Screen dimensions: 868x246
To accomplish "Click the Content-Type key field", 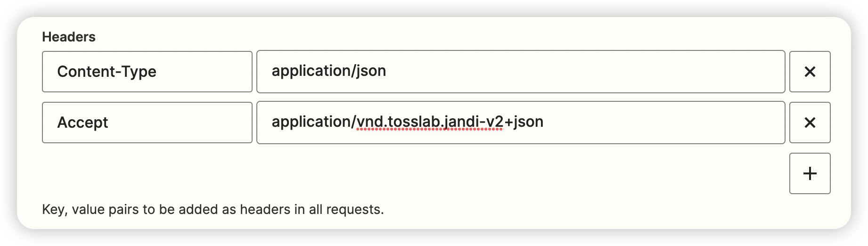I will pos(147,72).
